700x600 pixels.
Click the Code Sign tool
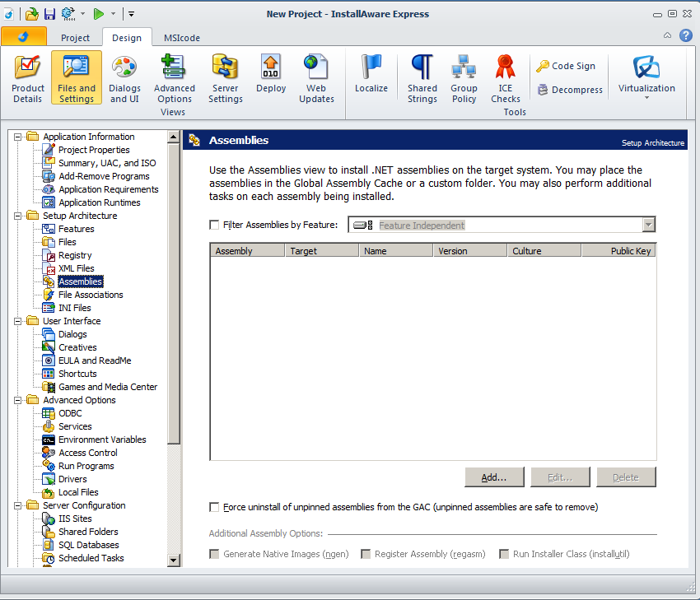tap(566, 66)
